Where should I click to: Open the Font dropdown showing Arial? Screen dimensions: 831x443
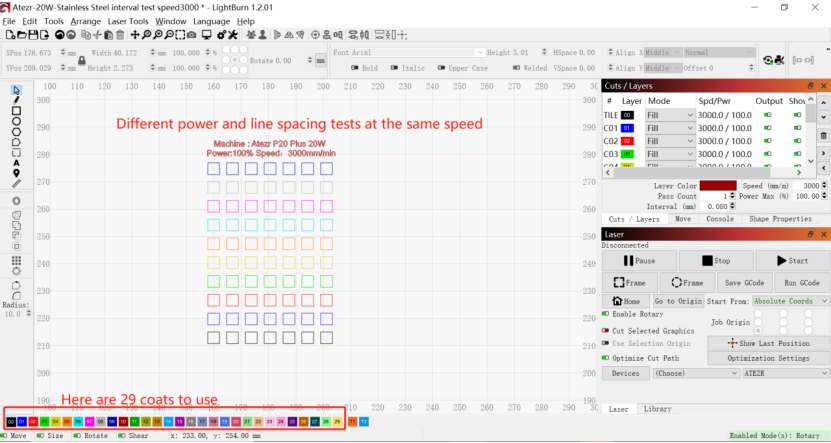(418, 52)
